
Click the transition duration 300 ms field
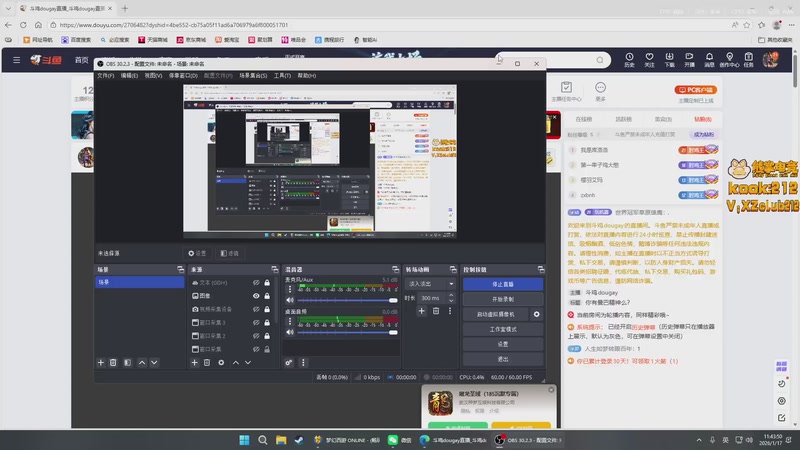[x=432, y=298]
